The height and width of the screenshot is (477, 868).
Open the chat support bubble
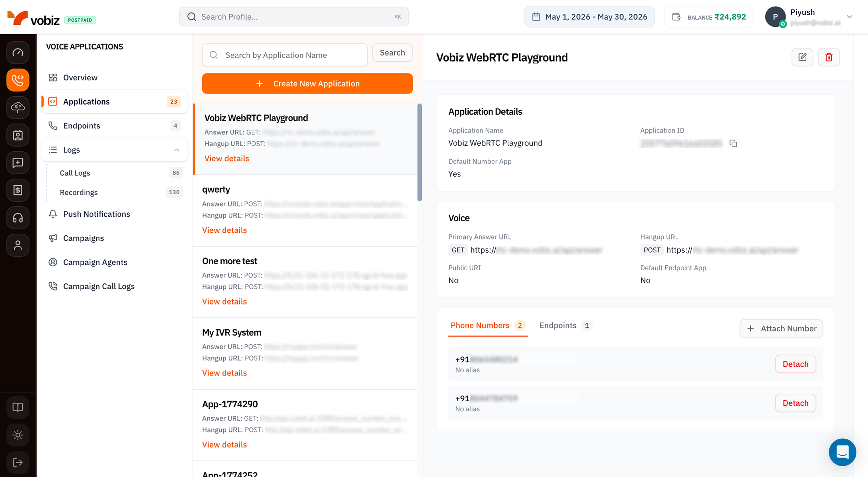(x=842, y=452)
